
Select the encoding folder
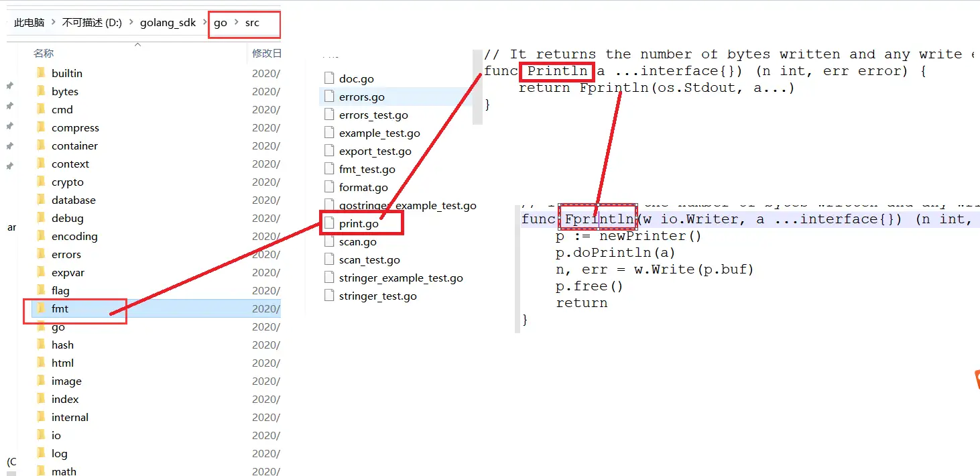[74, 236]
